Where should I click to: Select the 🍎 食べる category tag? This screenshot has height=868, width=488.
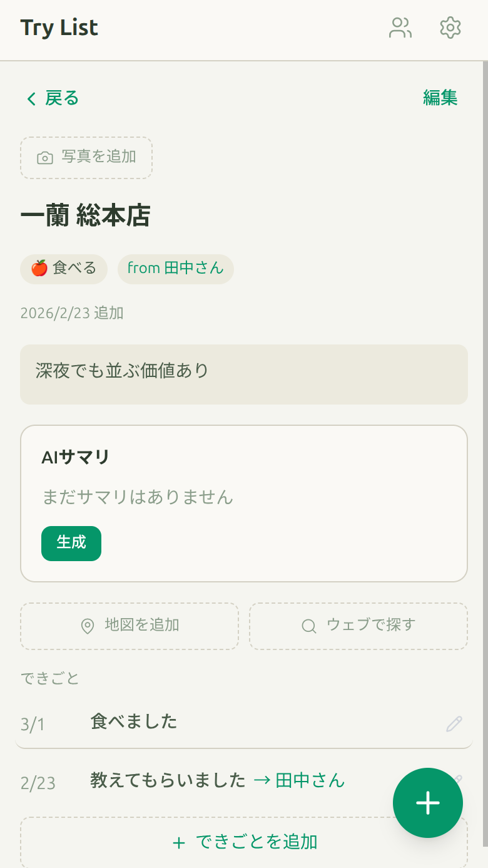click(x=64, y=269)
